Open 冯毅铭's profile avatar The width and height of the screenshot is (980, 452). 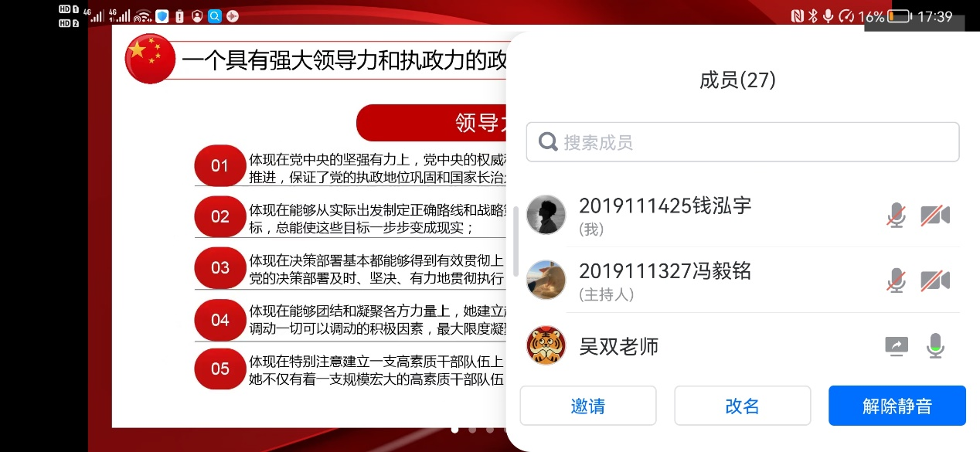(546, 280)
